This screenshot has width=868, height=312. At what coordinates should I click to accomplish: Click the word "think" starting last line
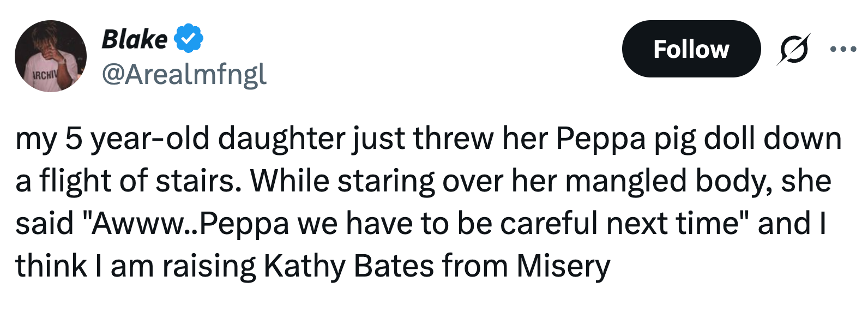(x=51, y=266)
